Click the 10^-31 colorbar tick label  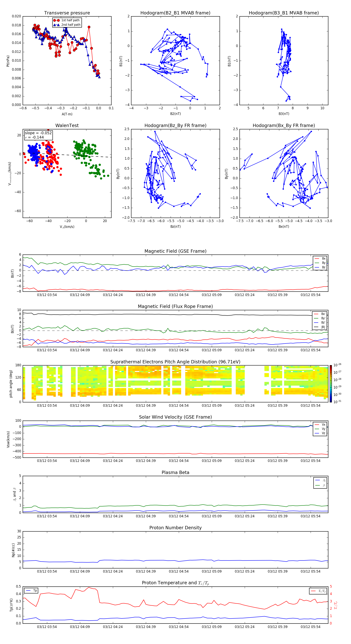[337, 402]
